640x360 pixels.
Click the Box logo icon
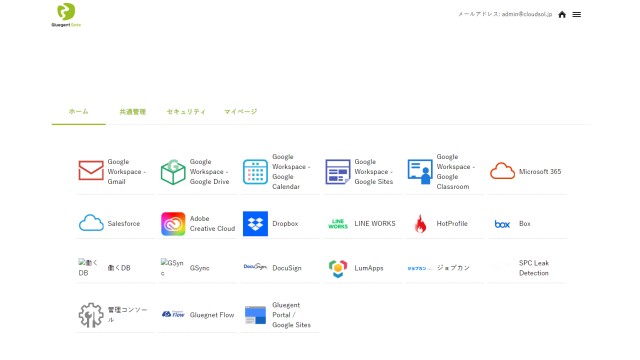point(502,224)
